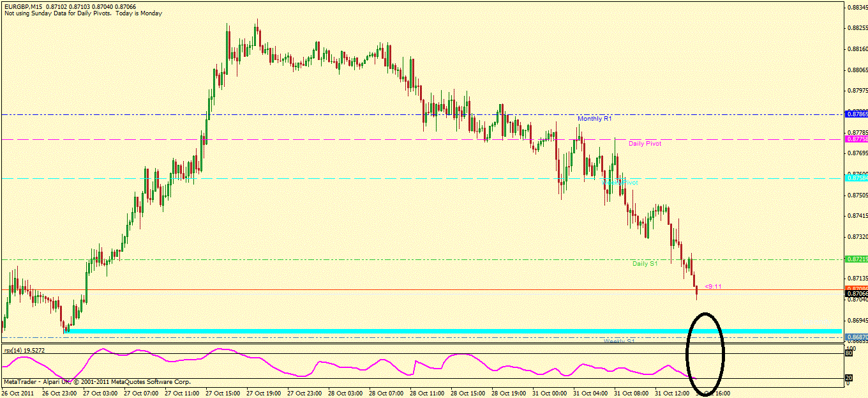Click the <9:11 candle countdown label

pos(713,287)
